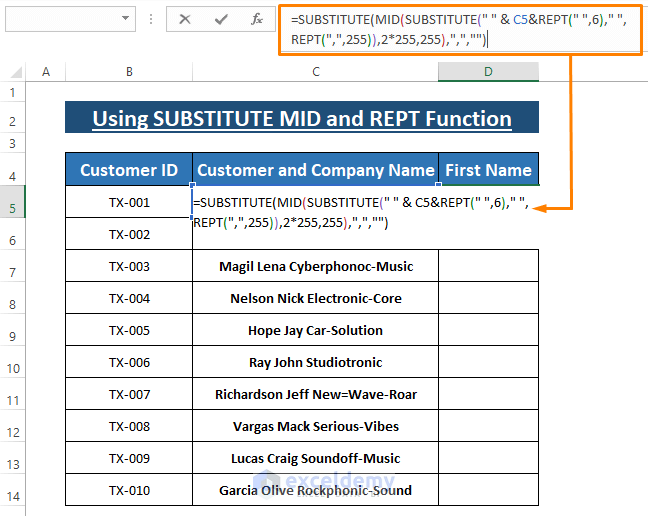
Task: Click the title cell 'Using SUBSTITUTE MID and REPT Function'
Action: pos(302,119)
